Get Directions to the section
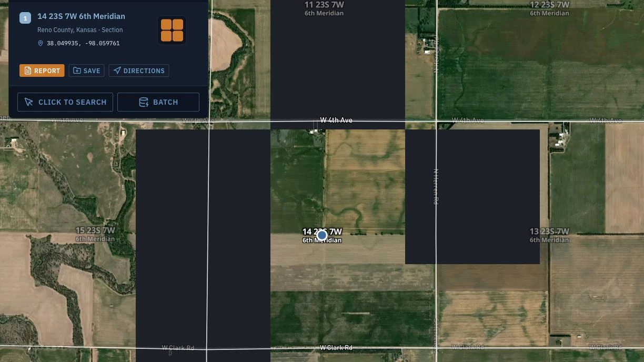This screenshot has width=644, height=362. 139,71
